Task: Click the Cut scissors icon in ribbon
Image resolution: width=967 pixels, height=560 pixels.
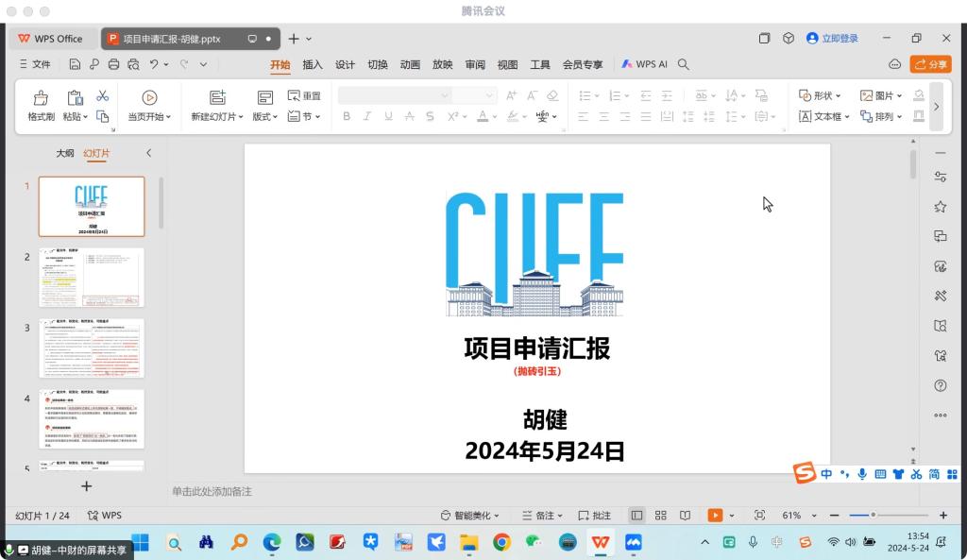Action: pyautogui.click(x=102, y=95)
